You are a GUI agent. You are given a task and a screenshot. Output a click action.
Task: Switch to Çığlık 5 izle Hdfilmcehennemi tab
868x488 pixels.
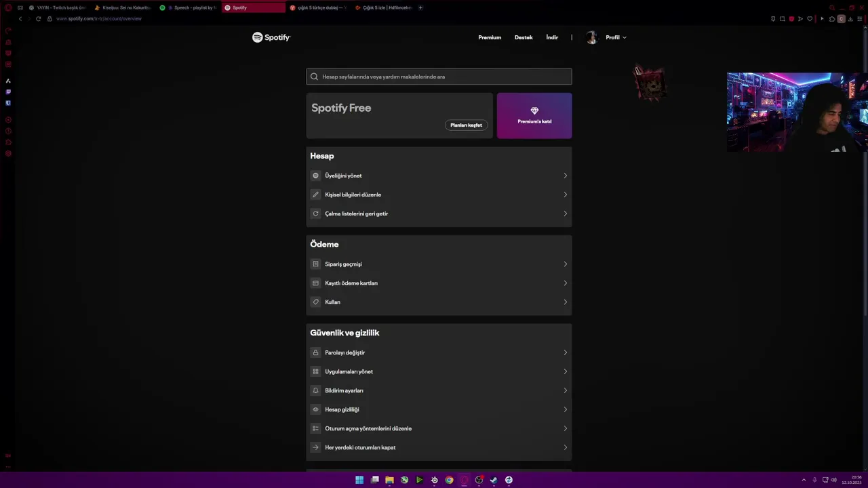point(383,7)
